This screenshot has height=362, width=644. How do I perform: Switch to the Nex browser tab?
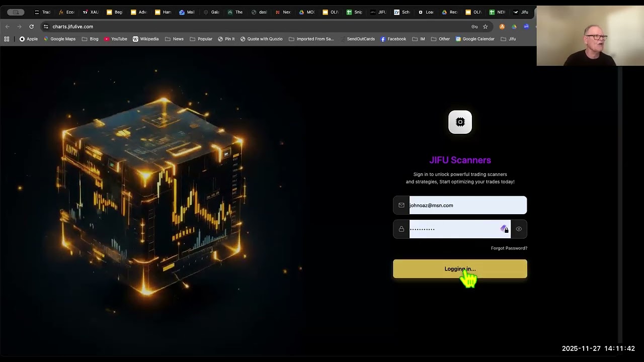point(283,12)
